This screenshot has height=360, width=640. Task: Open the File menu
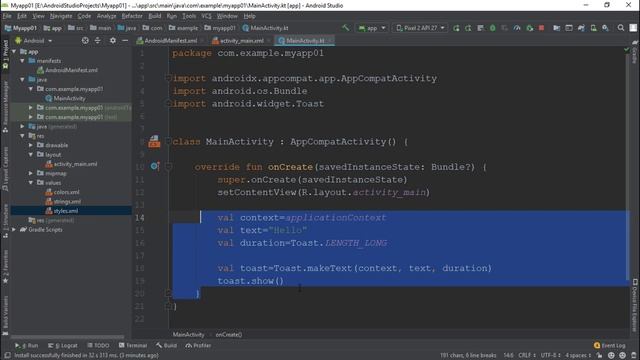coord(7,16)
